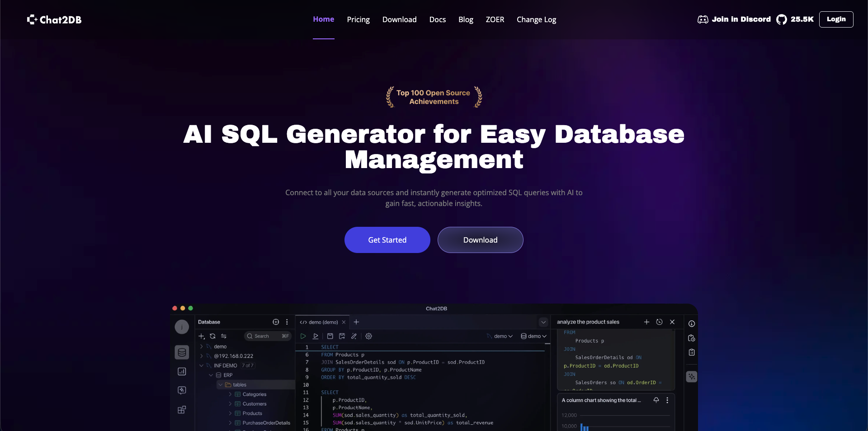Screen dimensions: 868x431
Task: Select the 7 of 7 badge
Action: (x=248, y=365)
